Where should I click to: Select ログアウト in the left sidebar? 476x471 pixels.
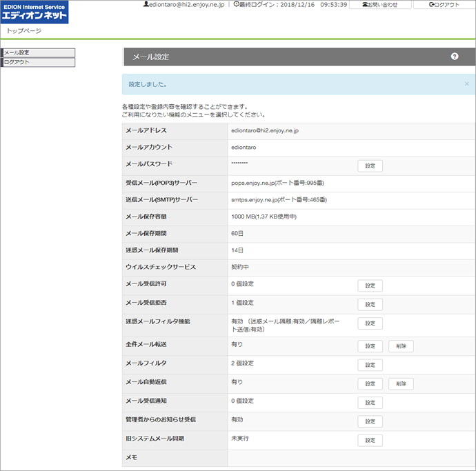38,62
